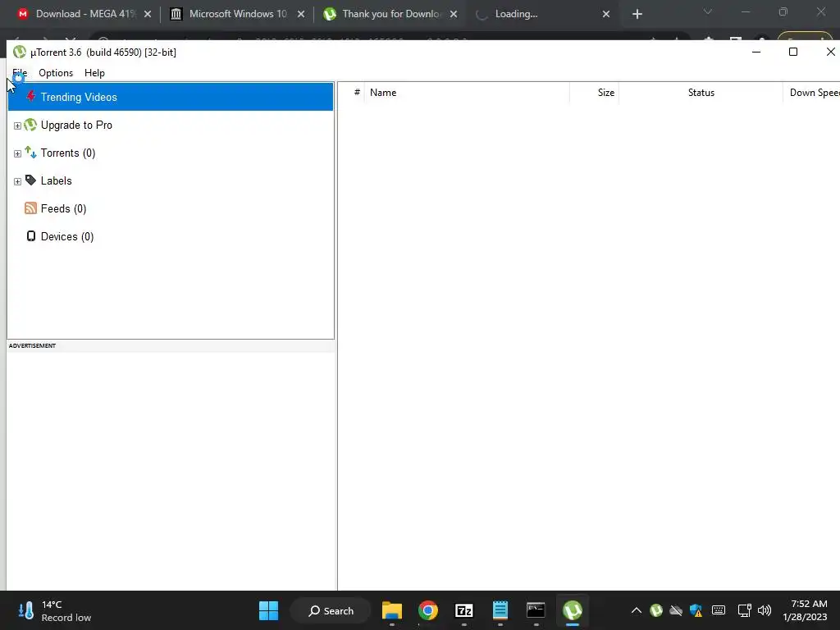Viewport: 840px width, 630px height.
Task: Click the µTorrent system tray icon
Action: pyautogui.click(x=656, y=610)
